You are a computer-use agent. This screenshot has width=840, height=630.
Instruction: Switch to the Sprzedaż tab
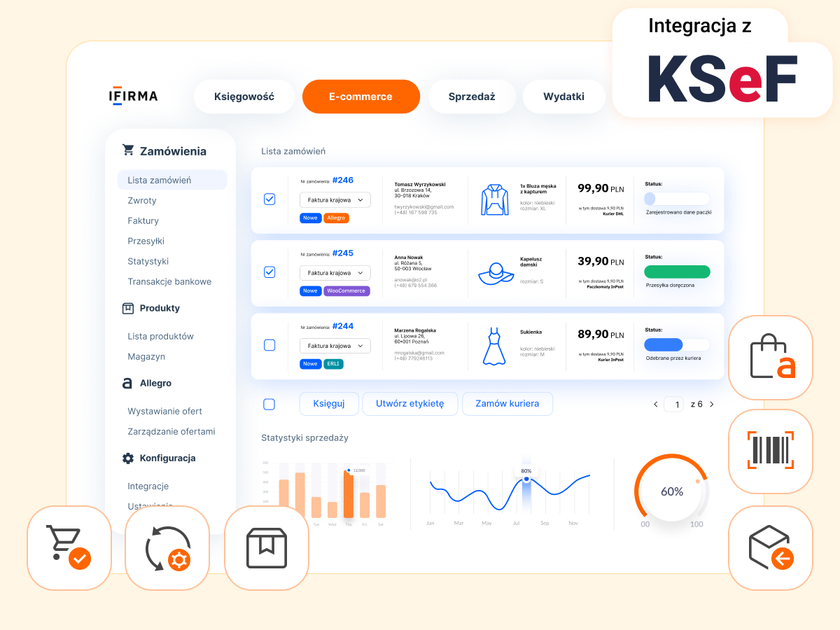click(472, 97)
